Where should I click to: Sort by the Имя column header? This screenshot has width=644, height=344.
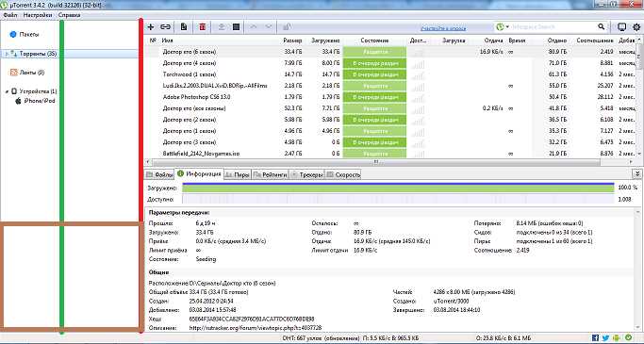(167, 41)
